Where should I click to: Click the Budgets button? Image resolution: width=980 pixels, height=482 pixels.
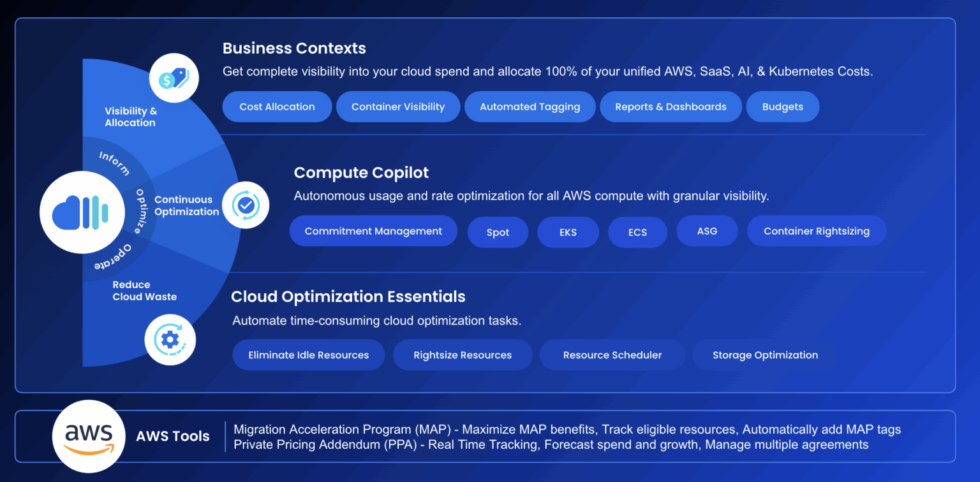tap(782, 106)
